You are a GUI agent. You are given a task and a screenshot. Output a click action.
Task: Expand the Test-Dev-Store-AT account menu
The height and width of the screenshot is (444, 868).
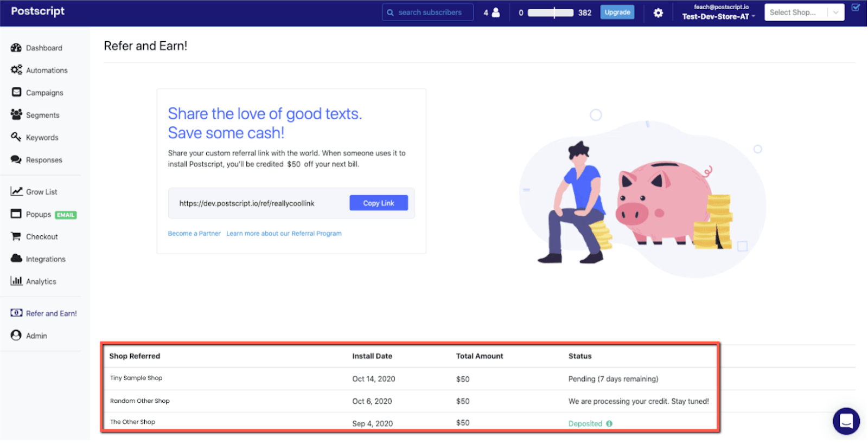718,17
